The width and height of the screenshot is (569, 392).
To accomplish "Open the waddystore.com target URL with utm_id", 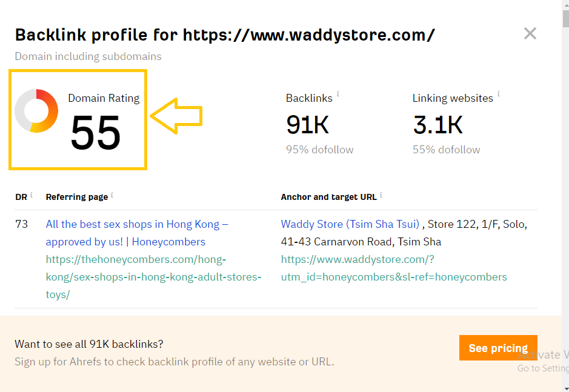I will pos(393,268).
